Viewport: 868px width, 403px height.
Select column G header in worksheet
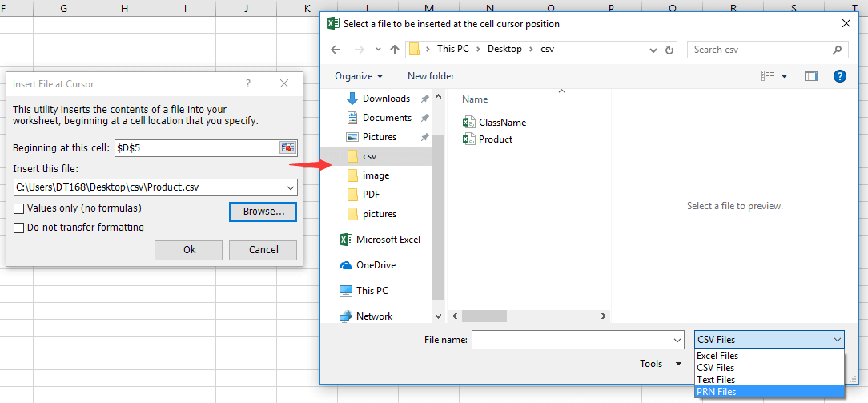tap(64, 8)
